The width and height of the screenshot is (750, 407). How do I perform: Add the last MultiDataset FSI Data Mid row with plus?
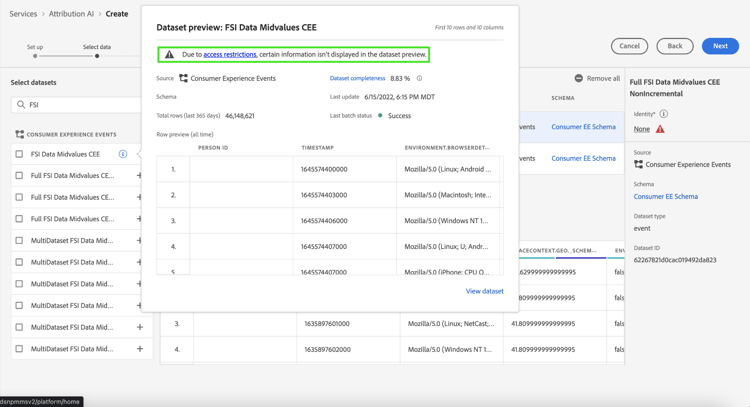[x=140, y=349]
